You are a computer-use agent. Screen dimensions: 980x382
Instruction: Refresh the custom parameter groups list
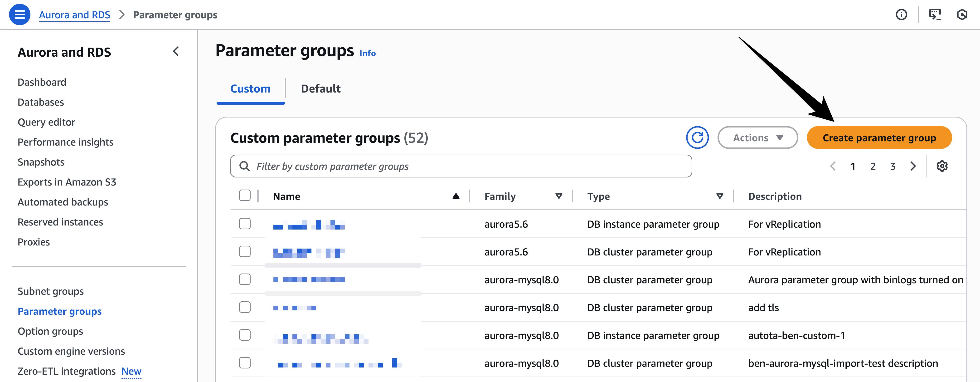(x=697, y=138)
